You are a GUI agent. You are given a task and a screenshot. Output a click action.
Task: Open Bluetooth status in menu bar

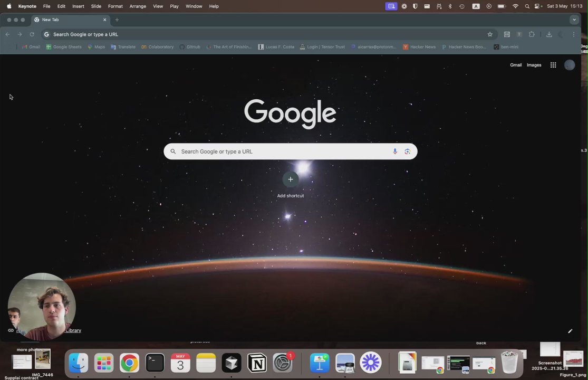450,6
